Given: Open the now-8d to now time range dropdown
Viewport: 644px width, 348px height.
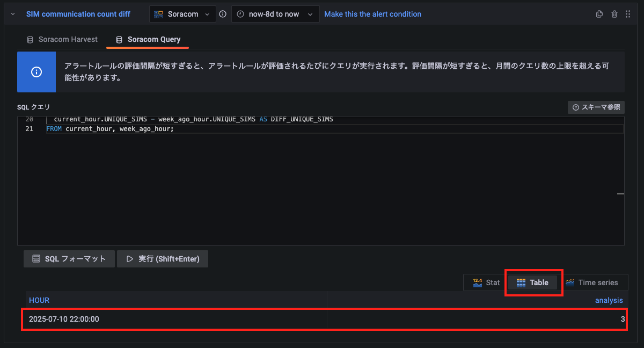Looking at the screenshot, I should pyautogui.click(x=275, y=14).
